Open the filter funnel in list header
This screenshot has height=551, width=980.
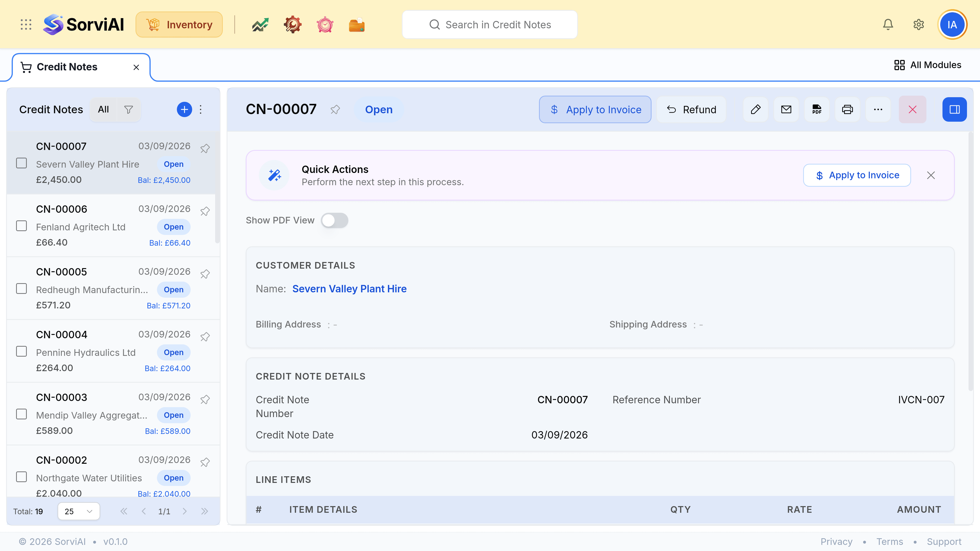click(129, 109)
